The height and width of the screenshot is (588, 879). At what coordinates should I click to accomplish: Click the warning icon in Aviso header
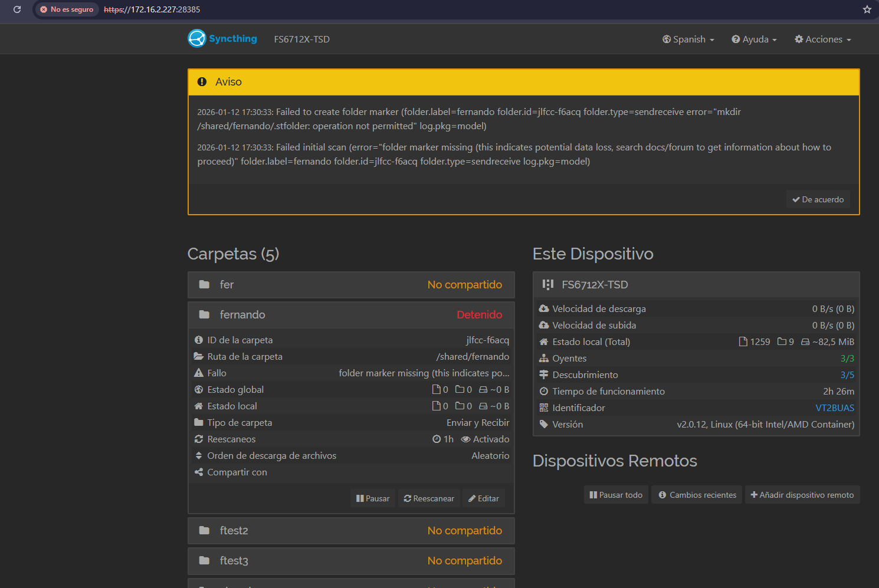202,82
